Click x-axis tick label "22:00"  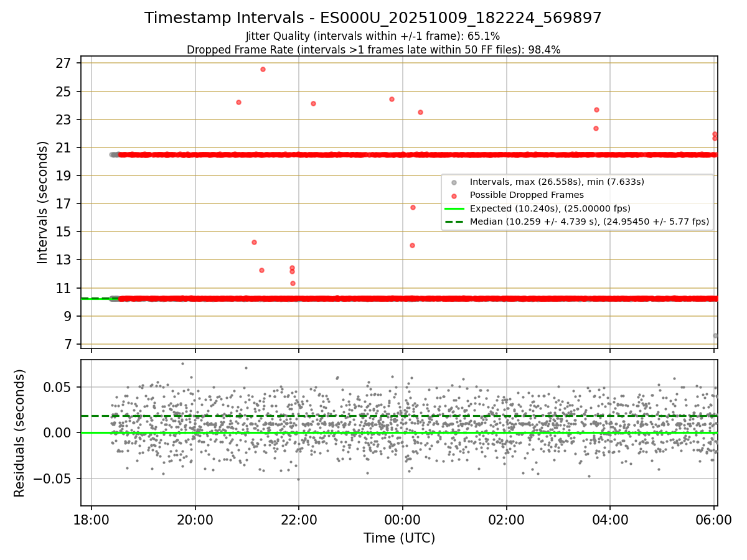pyautogui.click(x=299, y=519)
